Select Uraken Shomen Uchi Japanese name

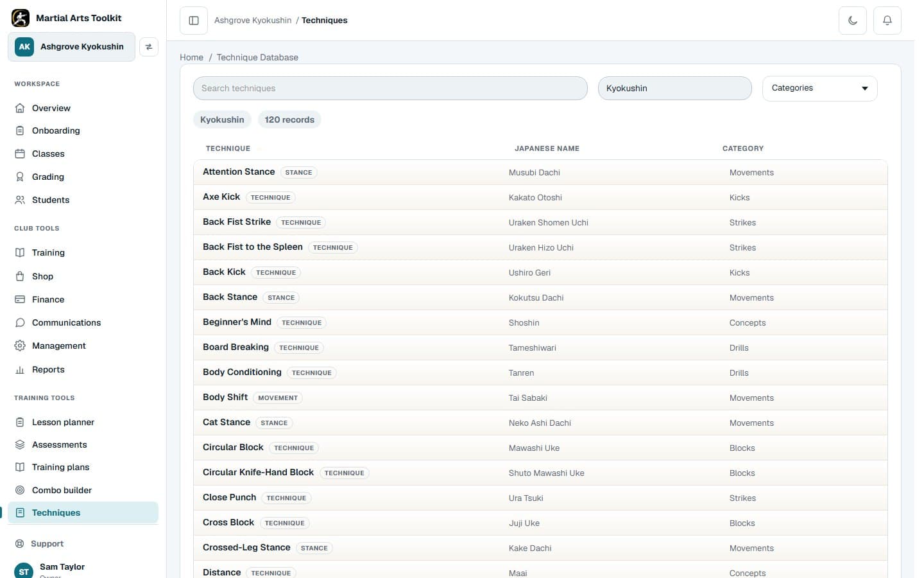pyautogui.click(x=549, y=222)
